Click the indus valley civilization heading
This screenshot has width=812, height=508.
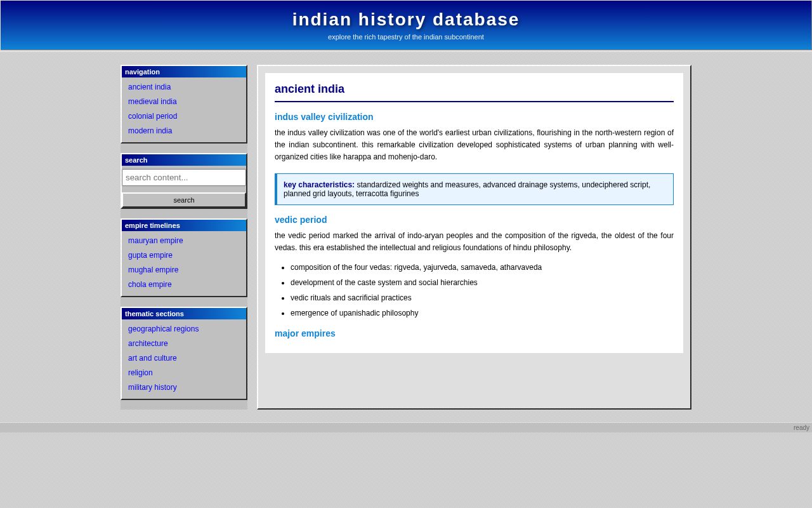(x=324, y=117)
